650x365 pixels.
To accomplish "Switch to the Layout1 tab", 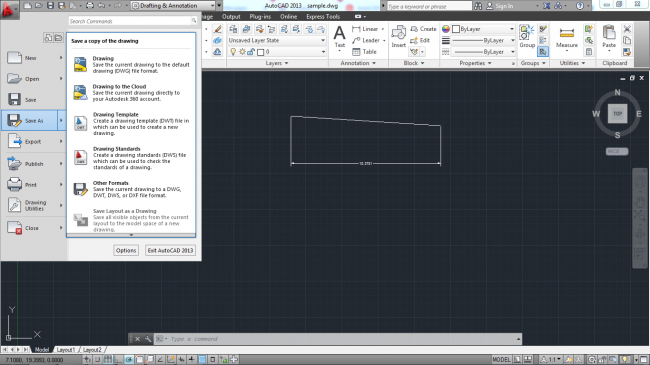I will click(x=65, y=350).
